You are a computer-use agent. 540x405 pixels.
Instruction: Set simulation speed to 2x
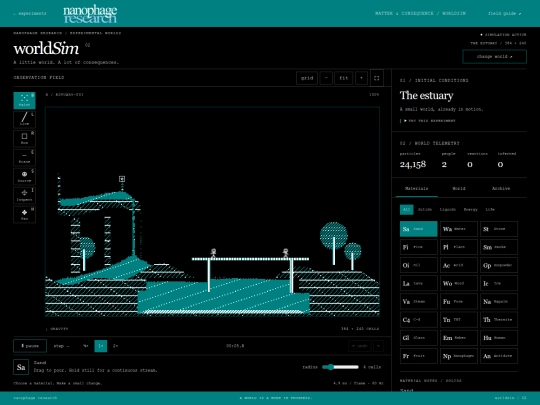pyautogui.click(x=116, y=346)
